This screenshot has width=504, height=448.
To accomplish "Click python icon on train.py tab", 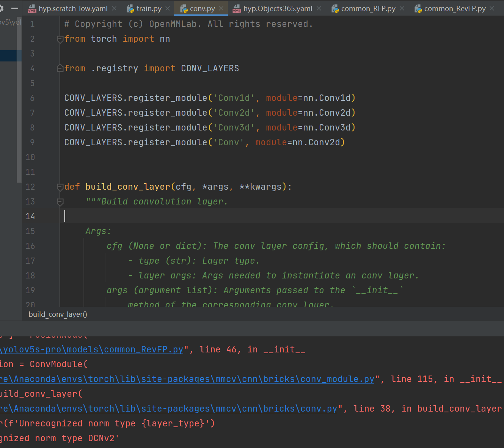I will pos(130,8).
